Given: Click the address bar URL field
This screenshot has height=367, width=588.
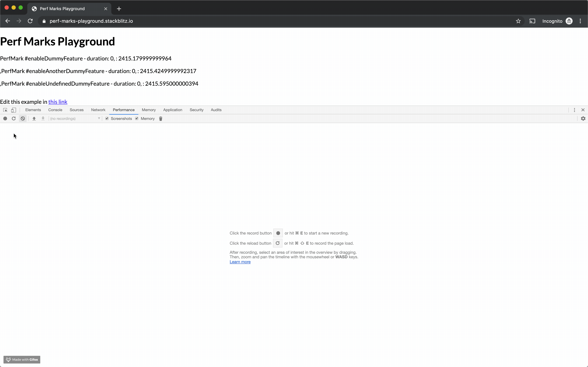Looking at the screenshot, I should tap(91, 21).
